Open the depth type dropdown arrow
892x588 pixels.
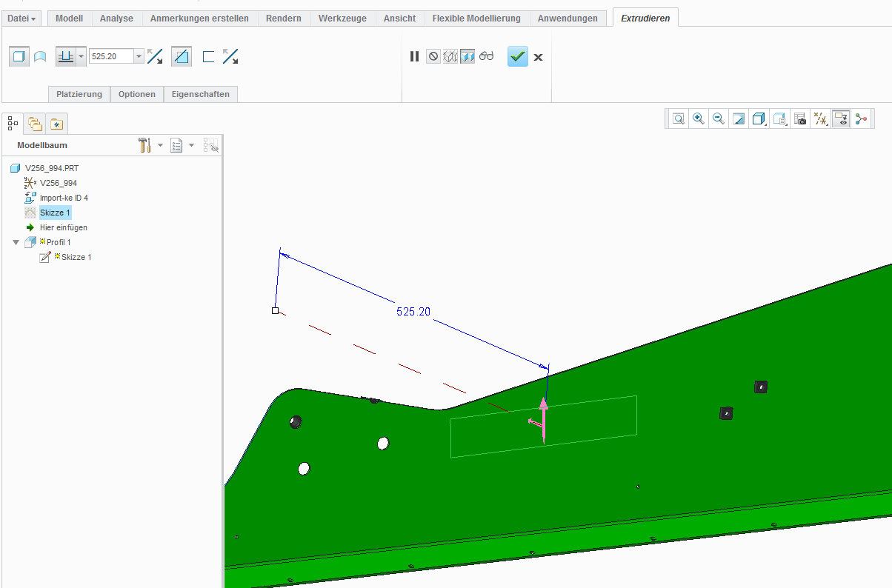(81, 56)
